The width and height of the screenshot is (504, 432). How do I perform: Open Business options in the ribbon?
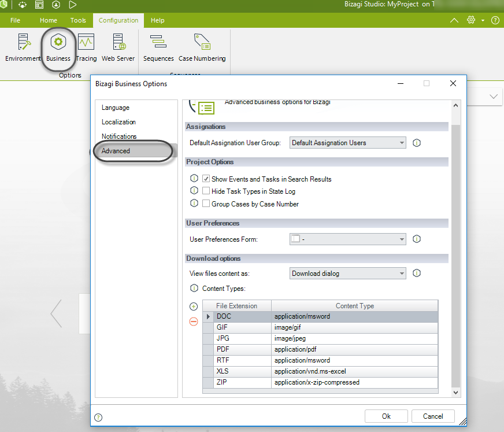(x=58, y=47)
